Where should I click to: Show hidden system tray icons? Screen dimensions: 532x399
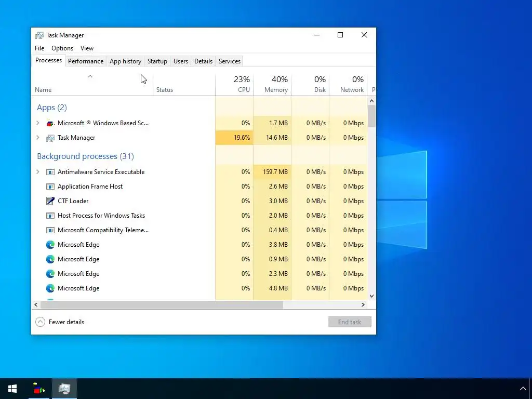click(523, 389)
